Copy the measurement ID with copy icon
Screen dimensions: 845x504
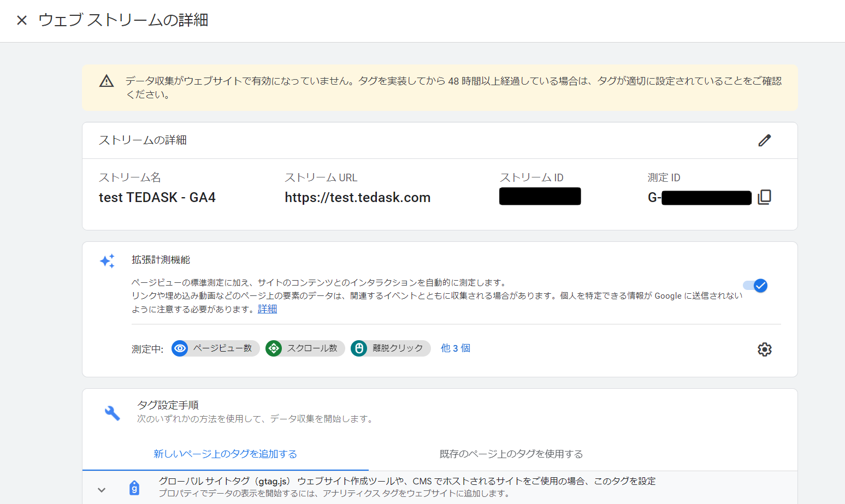[x=764, y=197]
